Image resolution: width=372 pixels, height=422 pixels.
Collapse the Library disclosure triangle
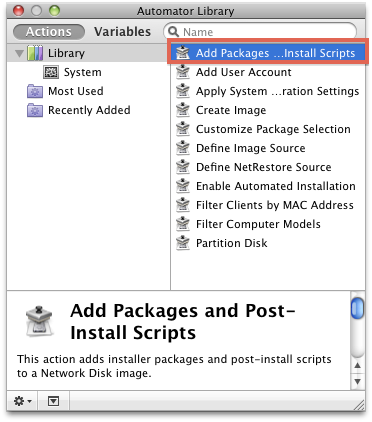coord(19,53)
